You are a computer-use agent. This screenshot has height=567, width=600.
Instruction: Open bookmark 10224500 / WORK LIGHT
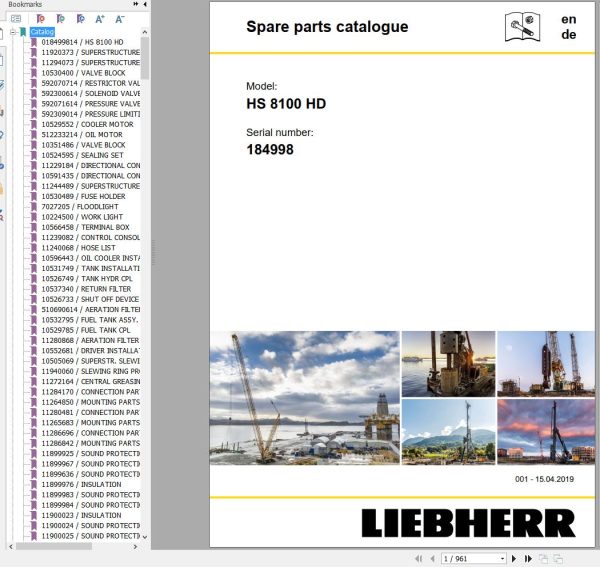[82, 217]
